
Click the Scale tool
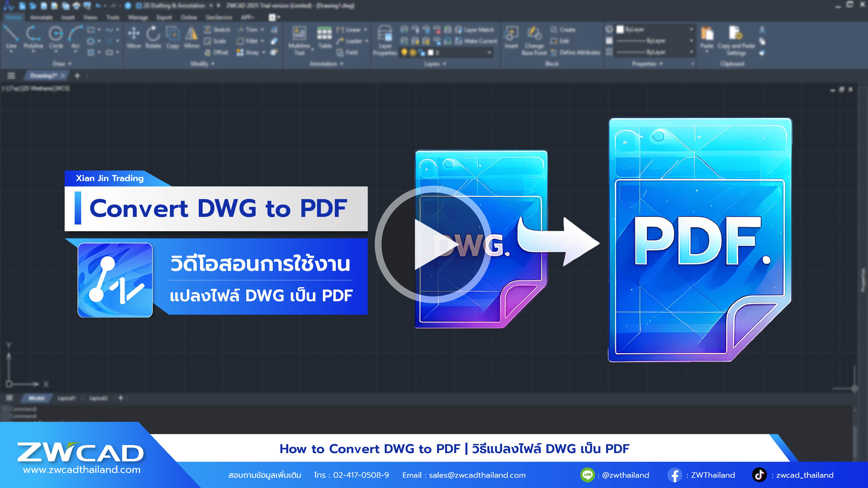[x=215, y=41]
